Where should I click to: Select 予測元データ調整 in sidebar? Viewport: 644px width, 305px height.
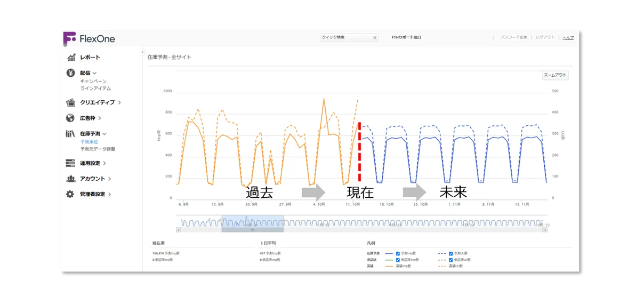tap(98, 149)
